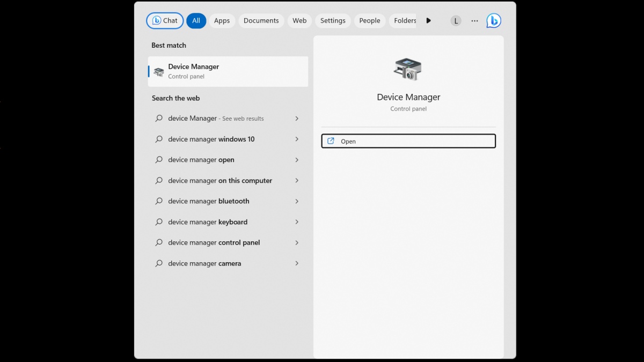The image size is (644, 362).
Task: Click the large Device Manager icon in preview pane
Action: coord(408,69)
